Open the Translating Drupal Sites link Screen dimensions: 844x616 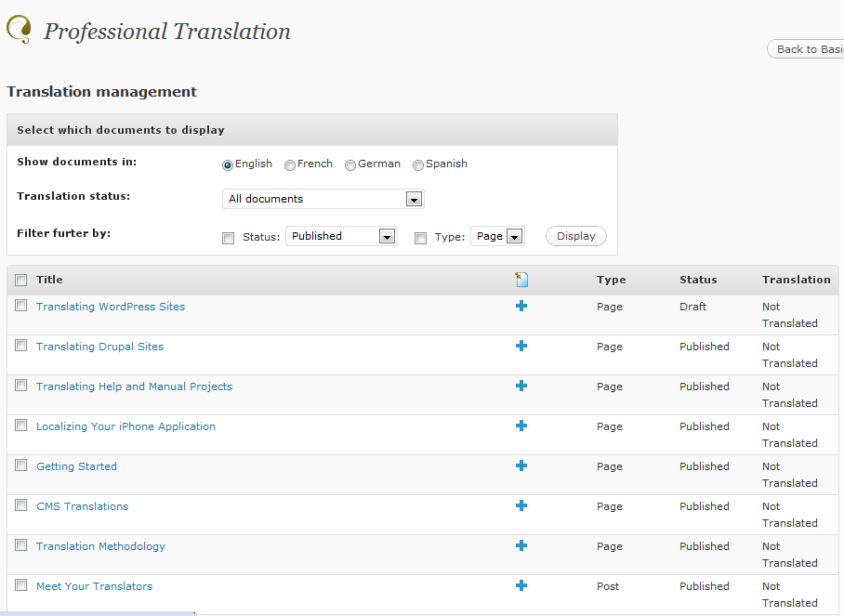99,347
